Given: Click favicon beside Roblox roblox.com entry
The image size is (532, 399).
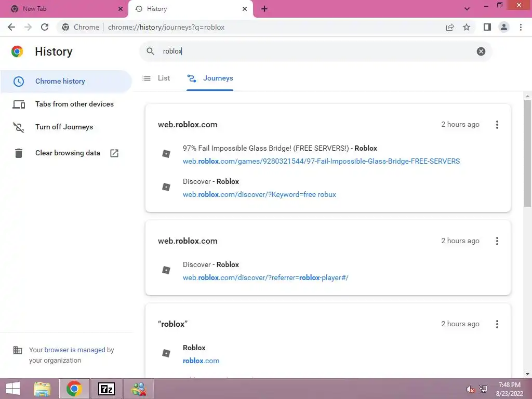Looking at the screenshot, I should click(166, 353).
